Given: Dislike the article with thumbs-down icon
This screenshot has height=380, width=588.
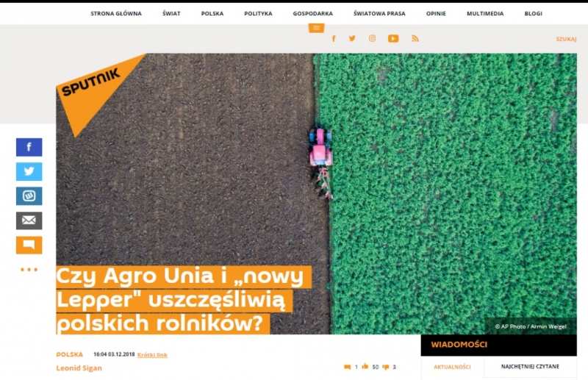Looking at the screenshot, I should 384,367.
